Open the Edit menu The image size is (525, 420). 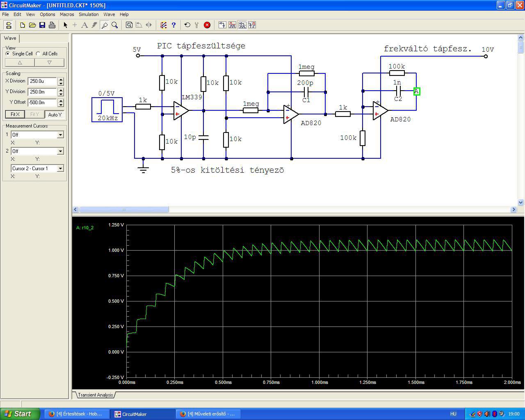(17, 14)
